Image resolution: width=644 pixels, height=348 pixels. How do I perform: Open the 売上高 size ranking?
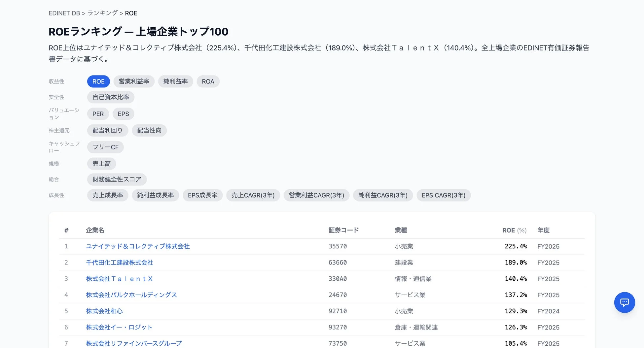(x=101, y=163)
